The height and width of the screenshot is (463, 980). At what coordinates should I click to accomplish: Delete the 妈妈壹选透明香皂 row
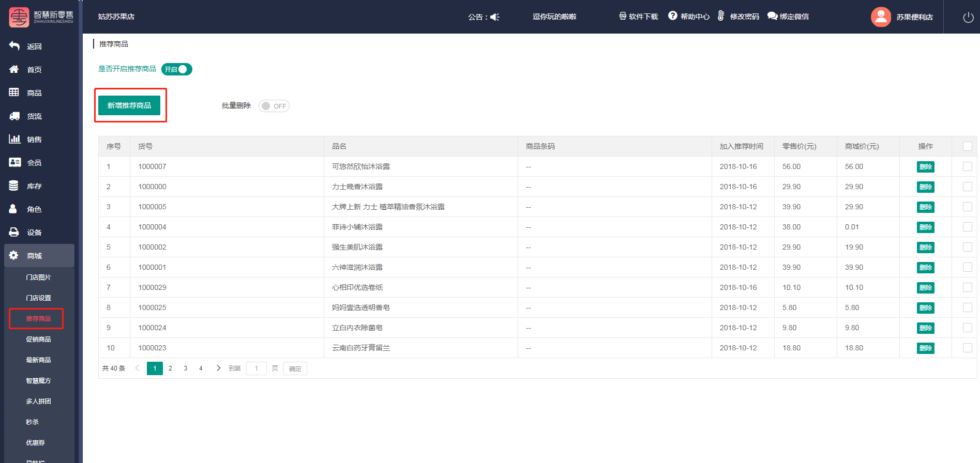(x=925, y=307)
